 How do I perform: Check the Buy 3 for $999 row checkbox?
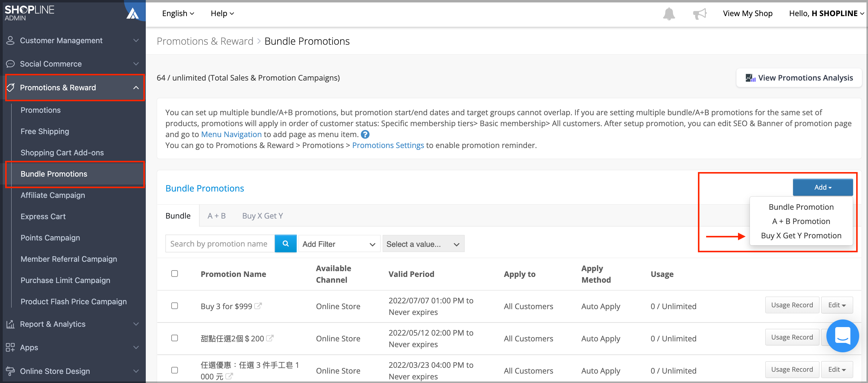pyautogui.click(x=175, y=306)
